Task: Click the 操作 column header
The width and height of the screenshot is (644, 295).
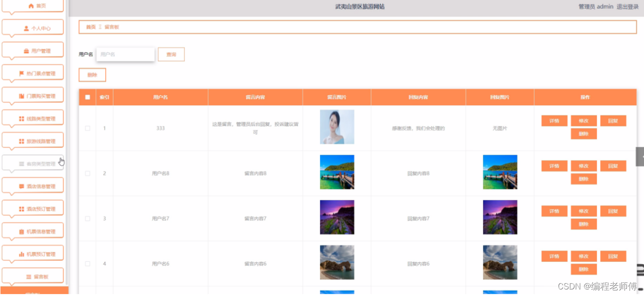Action: (585, 97)
